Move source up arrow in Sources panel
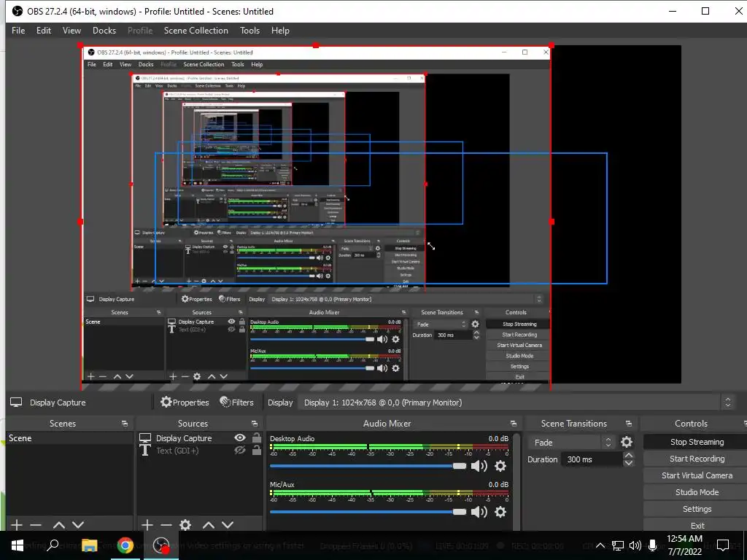The image size is (747, 560). coord(209,525)
